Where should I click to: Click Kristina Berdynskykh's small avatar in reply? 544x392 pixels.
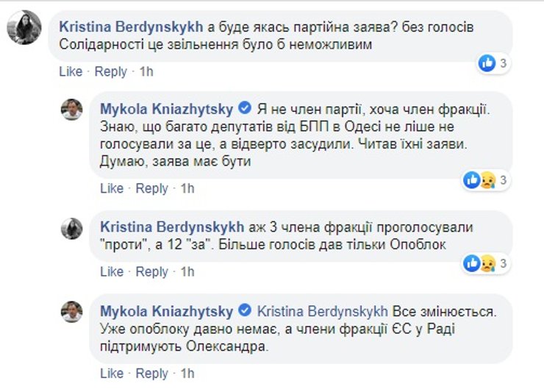pyautogui.click(x=71, y=228)
